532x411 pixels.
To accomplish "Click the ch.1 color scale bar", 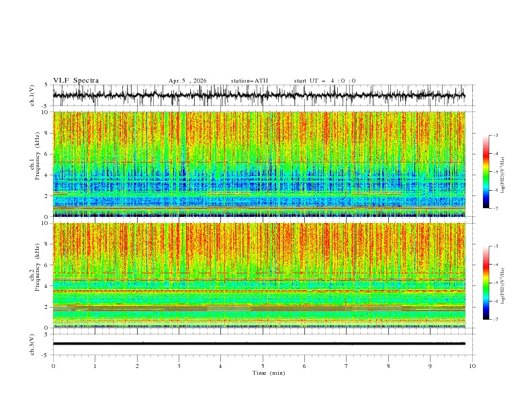I will [486, 172].
